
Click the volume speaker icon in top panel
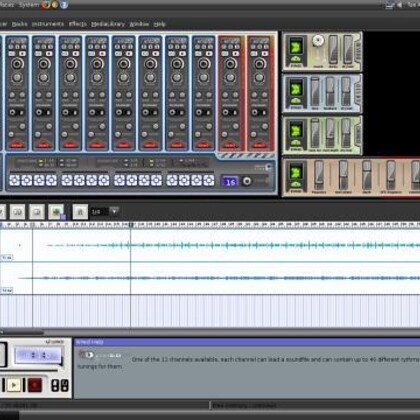point(399,5)
